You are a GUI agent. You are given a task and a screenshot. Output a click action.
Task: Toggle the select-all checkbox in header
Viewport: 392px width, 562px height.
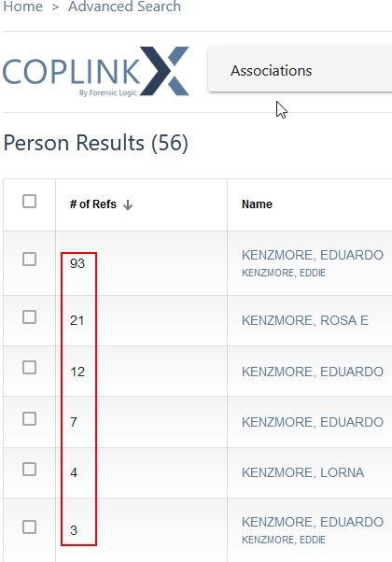(29, 202)
